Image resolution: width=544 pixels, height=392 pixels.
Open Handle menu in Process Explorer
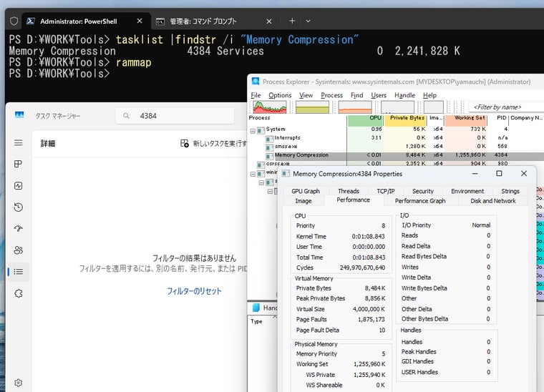(404, 95)
